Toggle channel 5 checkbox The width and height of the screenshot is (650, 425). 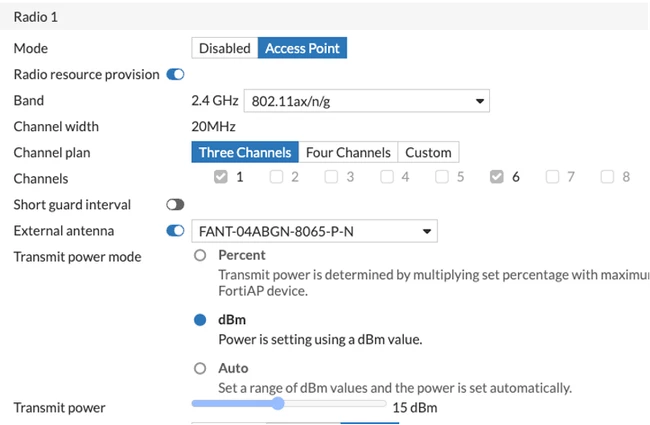pos(442,177)
